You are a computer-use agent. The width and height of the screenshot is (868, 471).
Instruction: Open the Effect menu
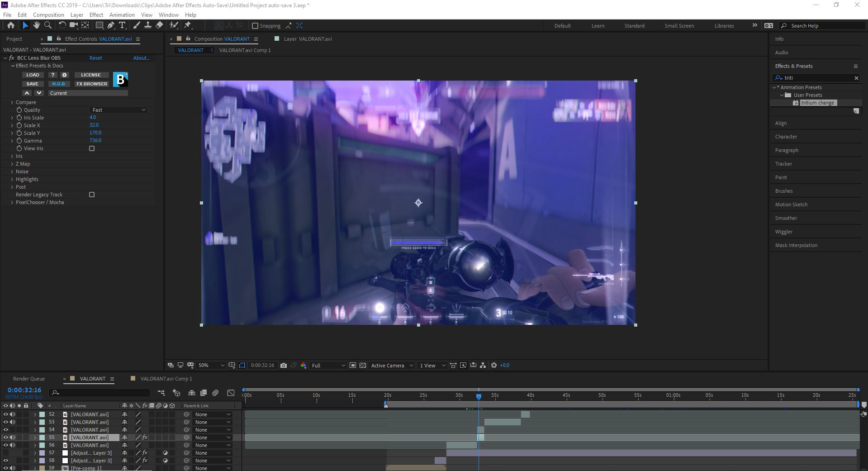(x=96, y=15)
